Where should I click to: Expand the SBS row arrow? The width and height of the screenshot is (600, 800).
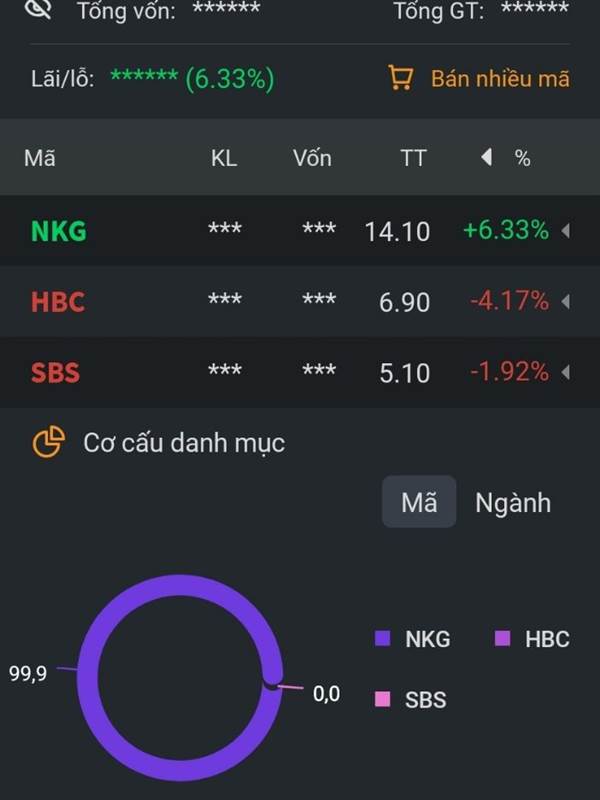tap(565, 372)
